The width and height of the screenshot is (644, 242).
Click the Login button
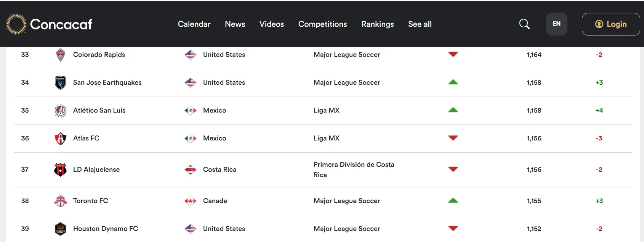(x=611, y=24)
